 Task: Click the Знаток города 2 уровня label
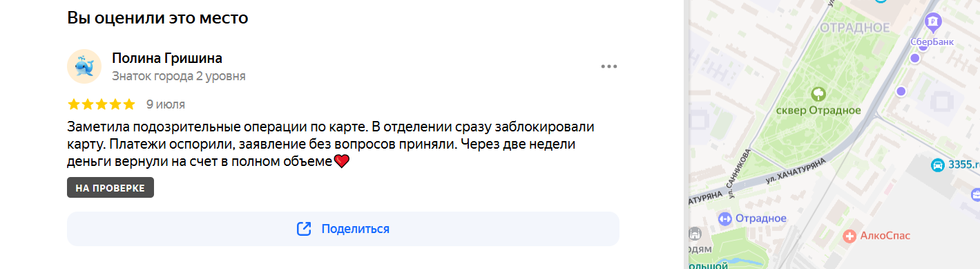tap(179, 76)
